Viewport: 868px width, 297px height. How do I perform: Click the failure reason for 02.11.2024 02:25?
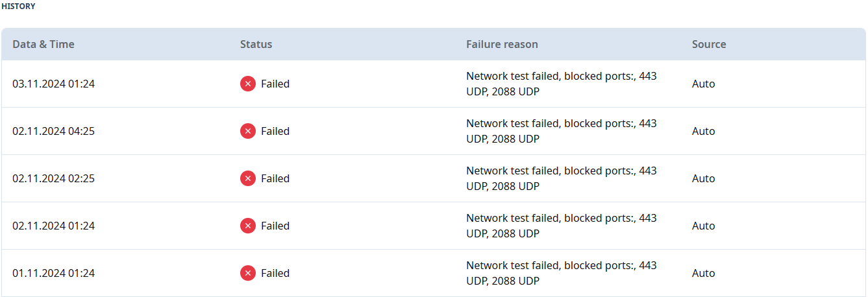pyautogui.click(x=561, y=178)
